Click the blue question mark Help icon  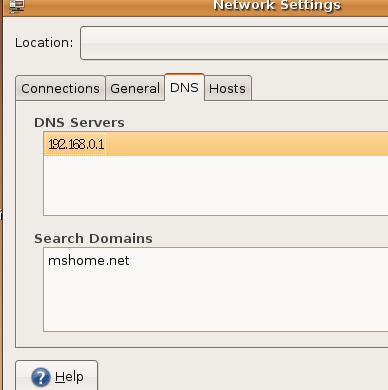pos(41,377)
